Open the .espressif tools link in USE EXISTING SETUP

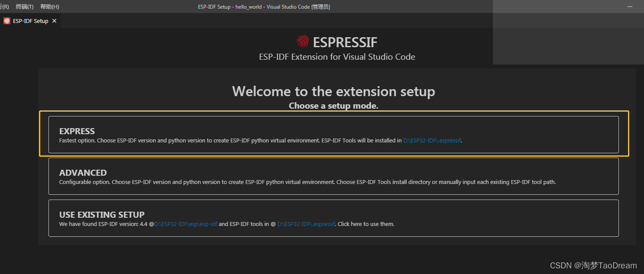[306, 224]
